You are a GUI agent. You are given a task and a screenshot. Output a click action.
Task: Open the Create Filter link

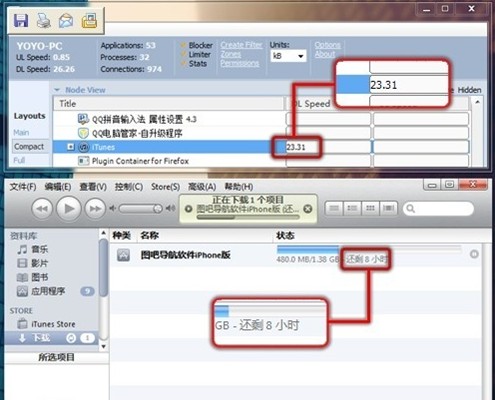[241, 45]
